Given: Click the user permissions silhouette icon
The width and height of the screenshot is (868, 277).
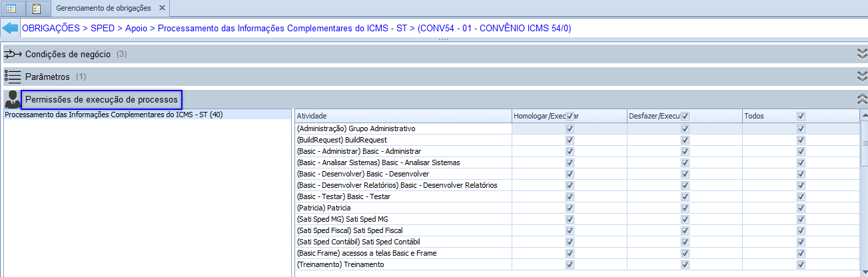Looking at the screenshot, I should pyautogui.click(x=13, y=100).
